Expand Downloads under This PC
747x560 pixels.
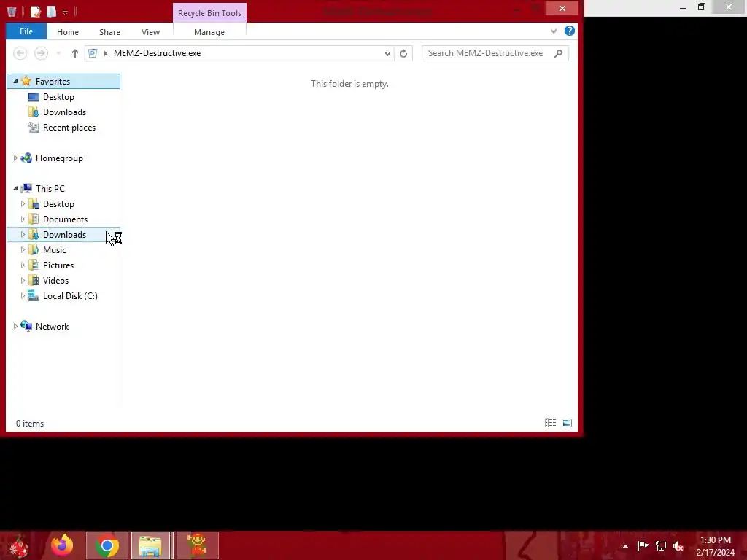point(23,234)
